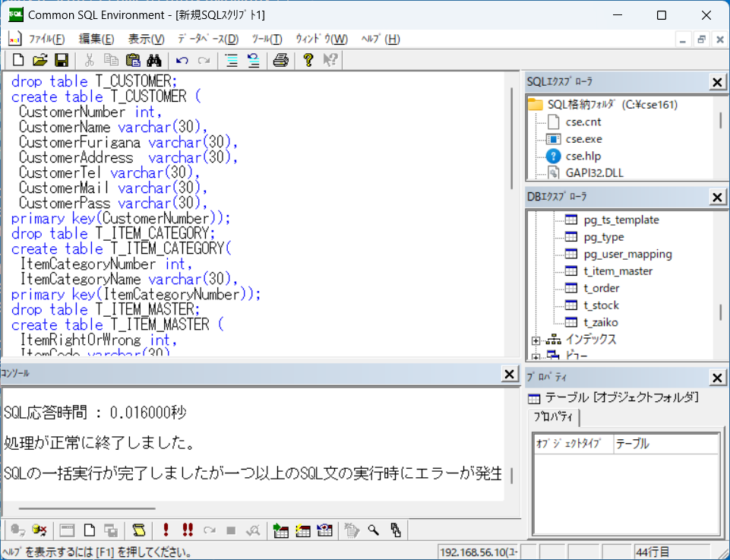The height and width of the screenshot is (560, 730).
Task: Select cse.hlp in the SQL explorer
Action: click(583, 156)
